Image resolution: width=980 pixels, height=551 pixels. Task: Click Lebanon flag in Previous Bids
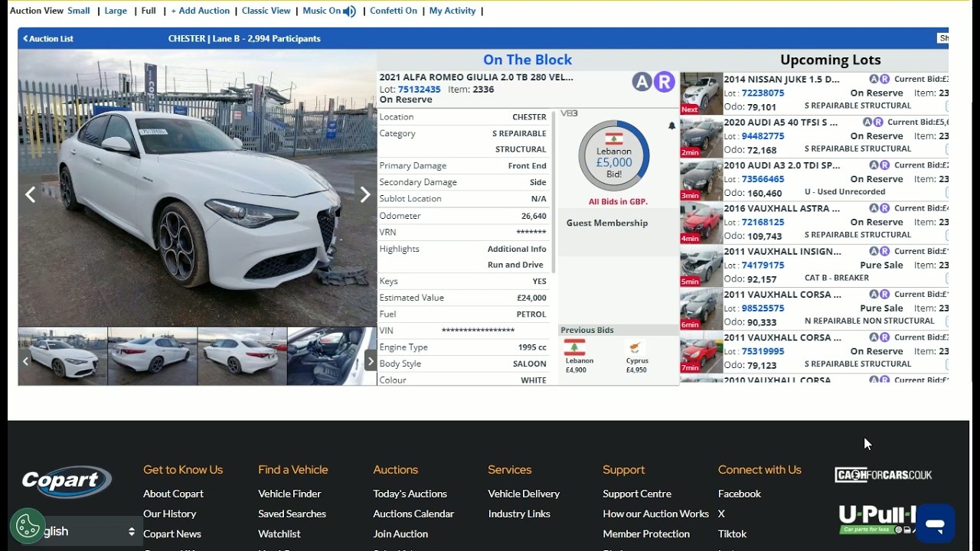[x=574, y=347]
